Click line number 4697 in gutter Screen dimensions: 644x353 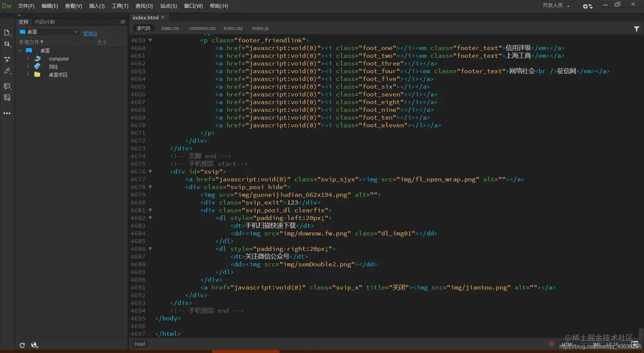138,334
